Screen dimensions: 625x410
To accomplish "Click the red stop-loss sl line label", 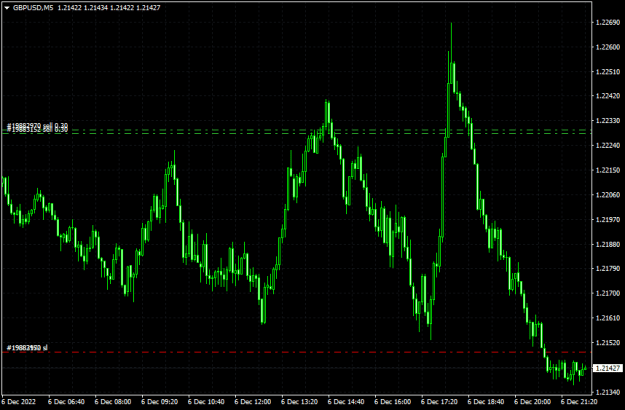I will coord(27,348).
